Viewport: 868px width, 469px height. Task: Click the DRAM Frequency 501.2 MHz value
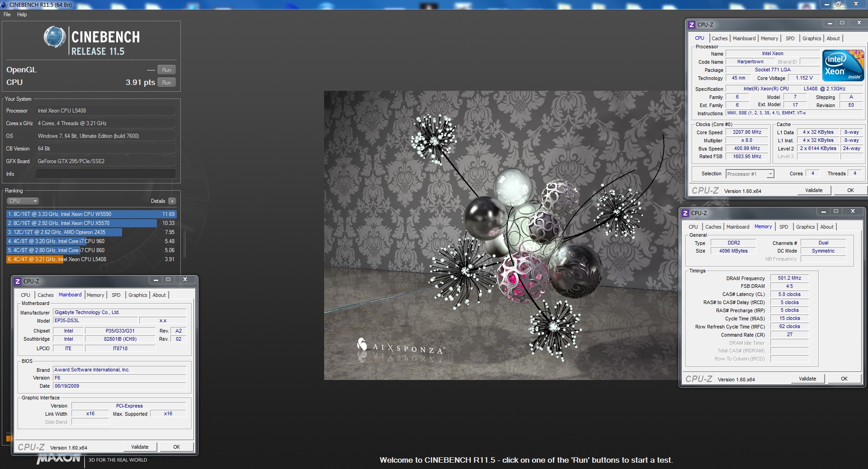789,278
